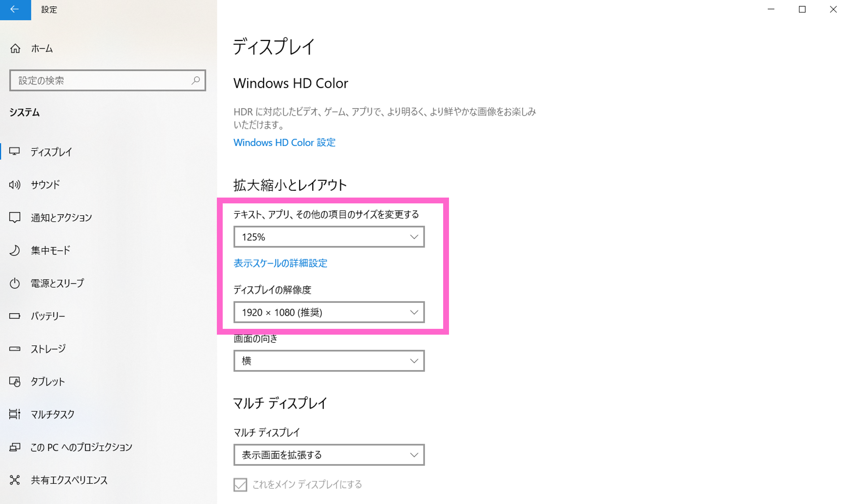This screenshot has height=504, width=846.
Task: Click the back arrow in title bar
Action: click(x=15, y=9)
